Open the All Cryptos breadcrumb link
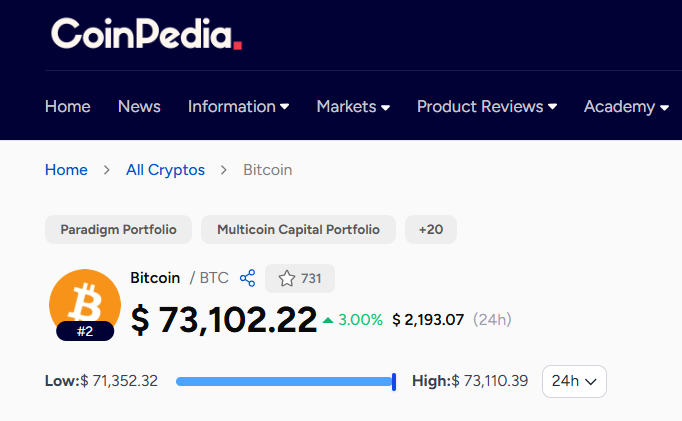 tap(165, 170)
